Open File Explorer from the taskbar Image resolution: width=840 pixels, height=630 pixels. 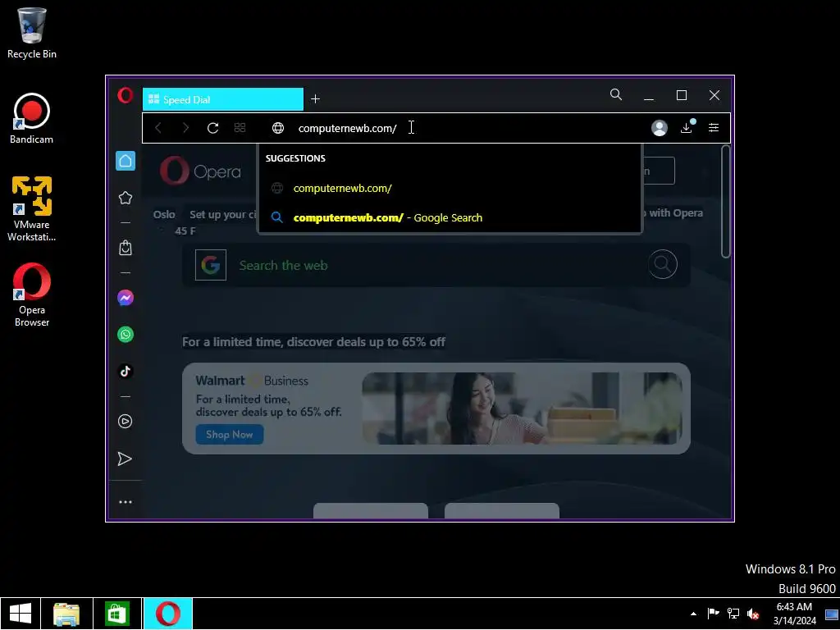tap(66, 614)
